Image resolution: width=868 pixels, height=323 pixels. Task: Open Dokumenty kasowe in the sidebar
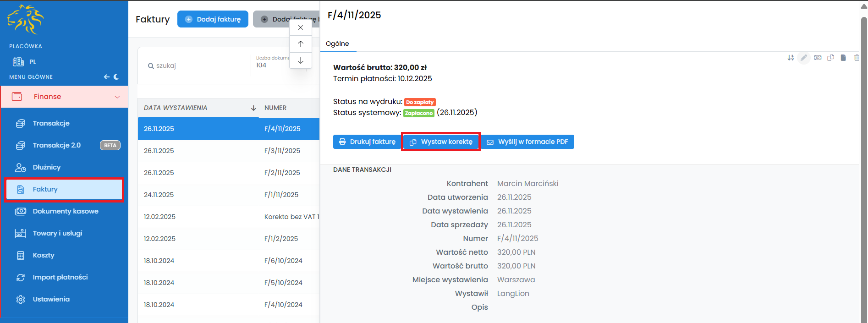[65, 211]
